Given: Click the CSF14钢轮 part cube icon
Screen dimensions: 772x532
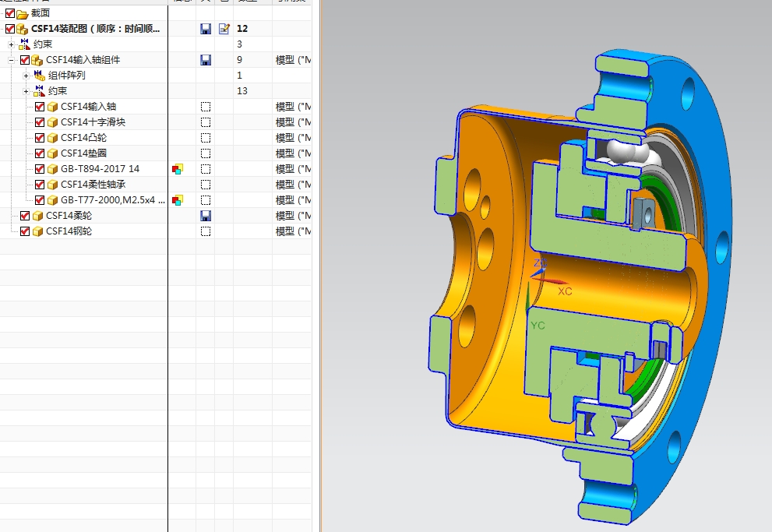Looking at the screenshot, I should (x=38, y=231).
